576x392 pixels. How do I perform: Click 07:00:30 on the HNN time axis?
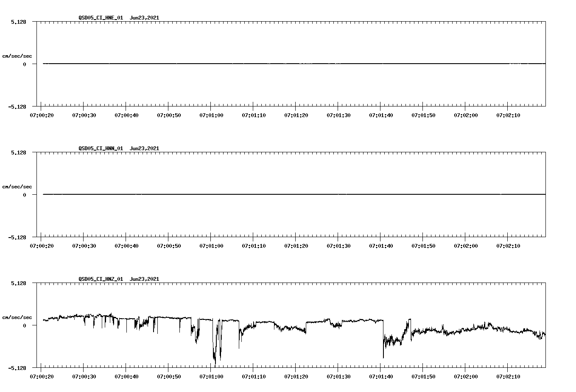[84, 246]
